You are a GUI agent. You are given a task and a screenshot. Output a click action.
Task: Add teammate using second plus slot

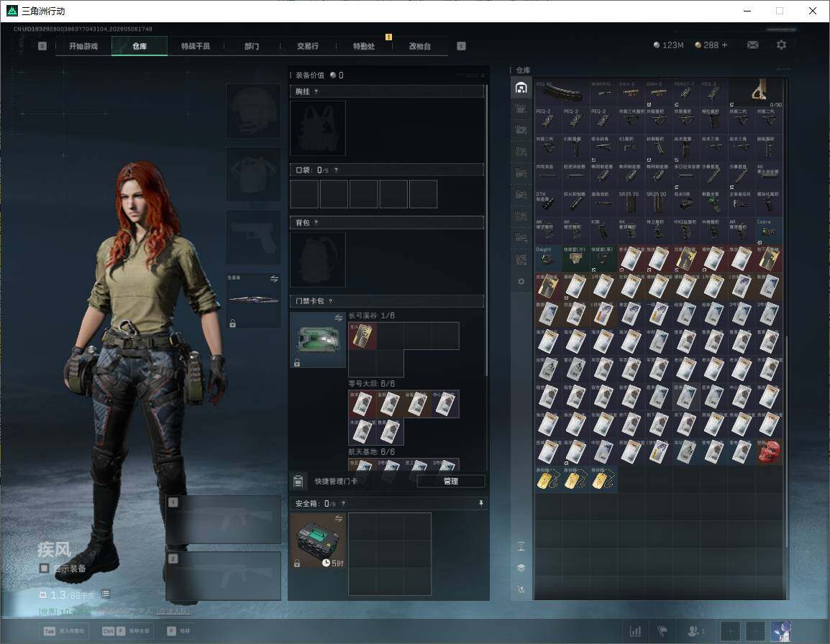755,631
